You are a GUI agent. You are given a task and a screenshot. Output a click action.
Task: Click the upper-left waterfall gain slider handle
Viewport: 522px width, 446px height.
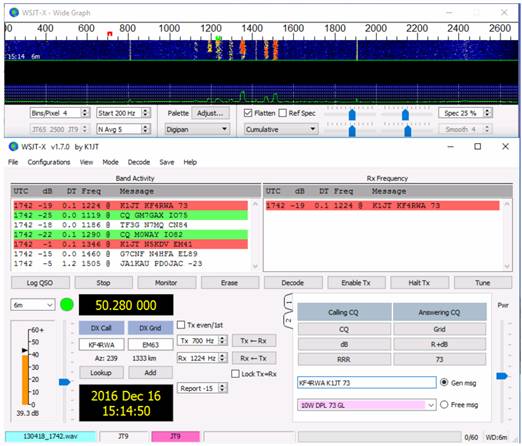[x=352, y=114]
